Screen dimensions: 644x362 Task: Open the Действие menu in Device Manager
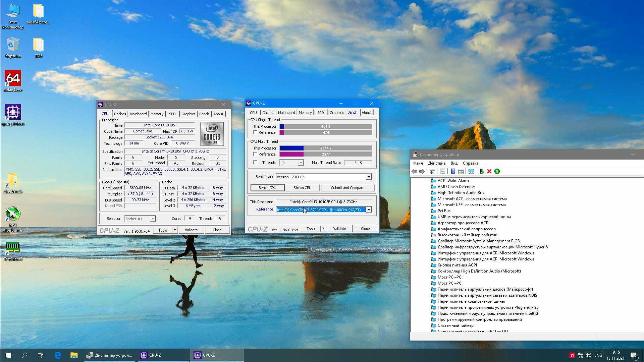click(436, 163)
